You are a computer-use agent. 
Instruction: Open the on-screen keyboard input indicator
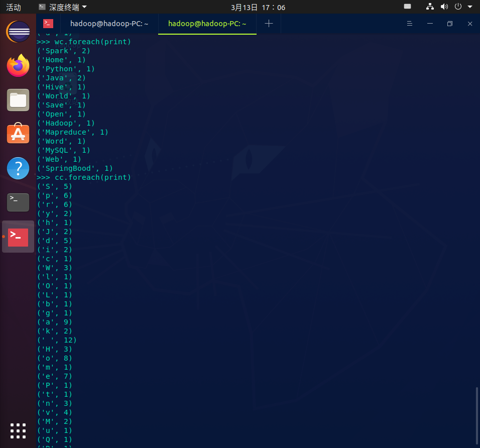407,7
